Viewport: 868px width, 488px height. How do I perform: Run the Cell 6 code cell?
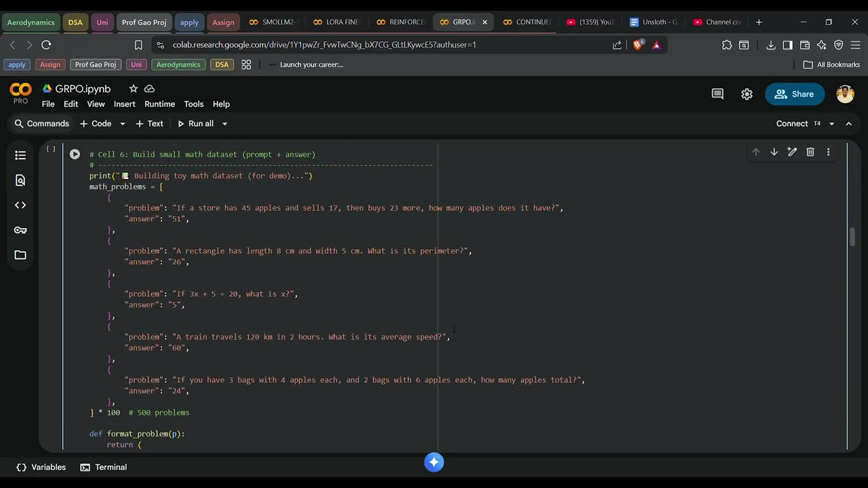pos(75,155)
